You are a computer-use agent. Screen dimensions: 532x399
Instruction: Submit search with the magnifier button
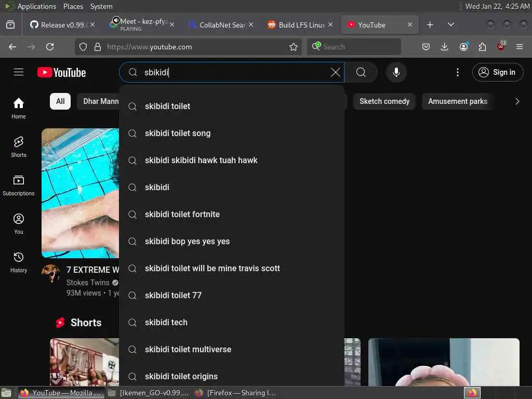coord(361,72)
